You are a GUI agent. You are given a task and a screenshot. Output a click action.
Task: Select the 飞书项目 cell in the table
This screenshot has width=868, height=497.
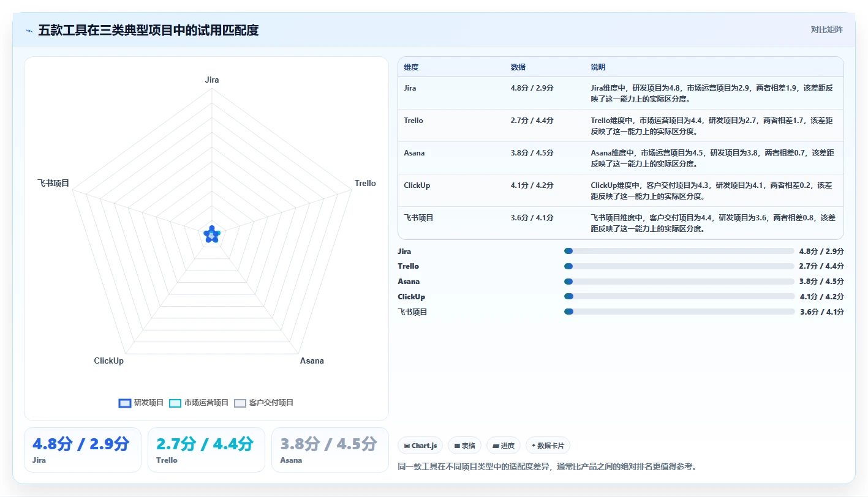[418, 218]
